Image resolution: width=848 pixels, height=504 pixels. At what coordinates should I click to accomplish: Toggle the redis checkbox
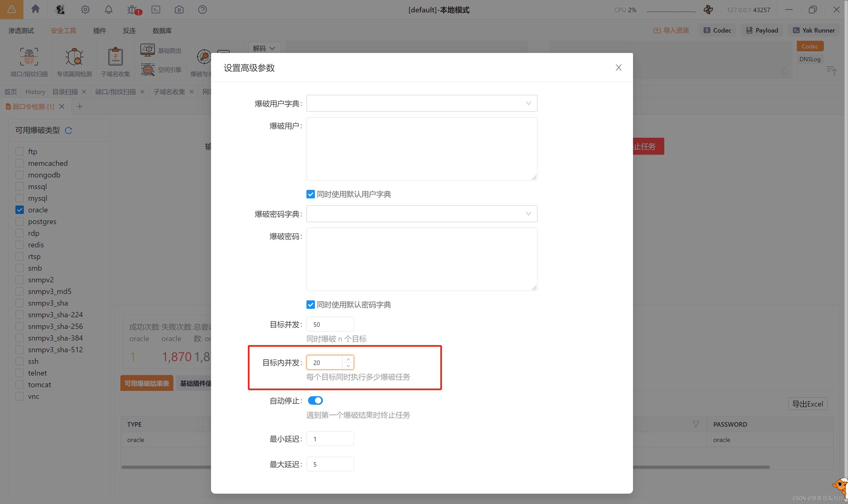[x=20, y=244]
